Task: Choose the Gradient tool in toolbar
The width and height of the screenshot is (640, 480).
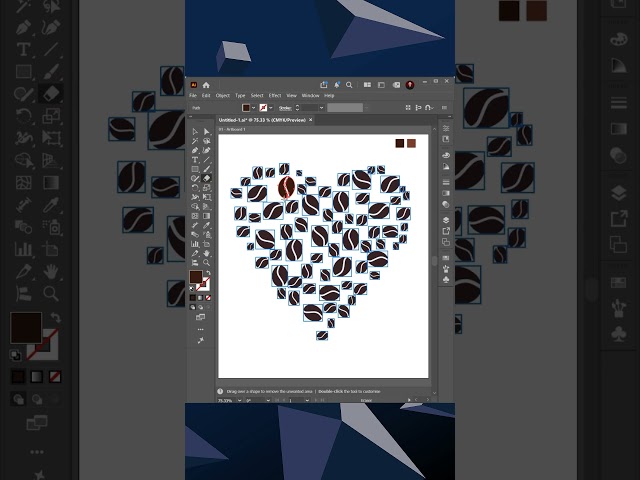Action: 207,216
